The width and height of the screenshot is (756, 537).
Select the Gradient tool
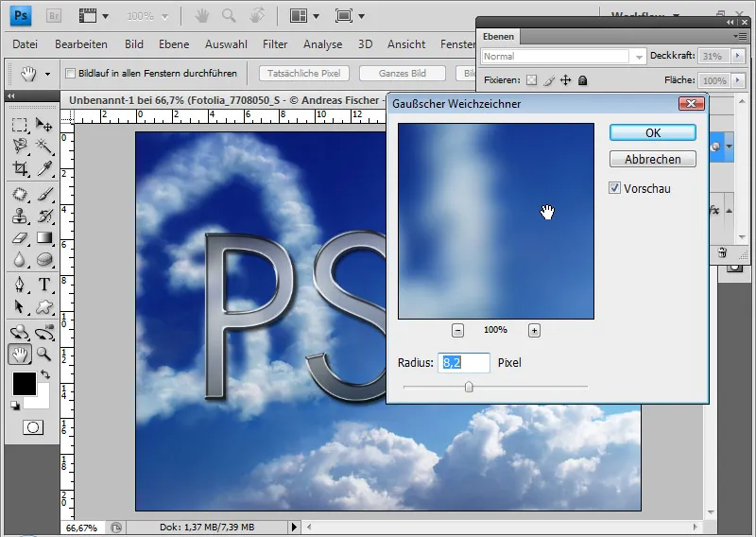coord(43,238)
